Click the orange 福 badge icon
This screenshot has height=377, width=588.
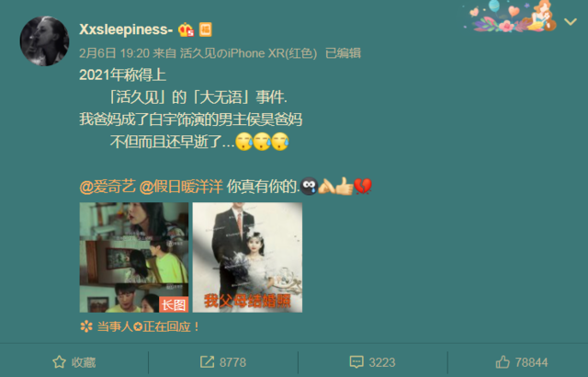(205, 29)
